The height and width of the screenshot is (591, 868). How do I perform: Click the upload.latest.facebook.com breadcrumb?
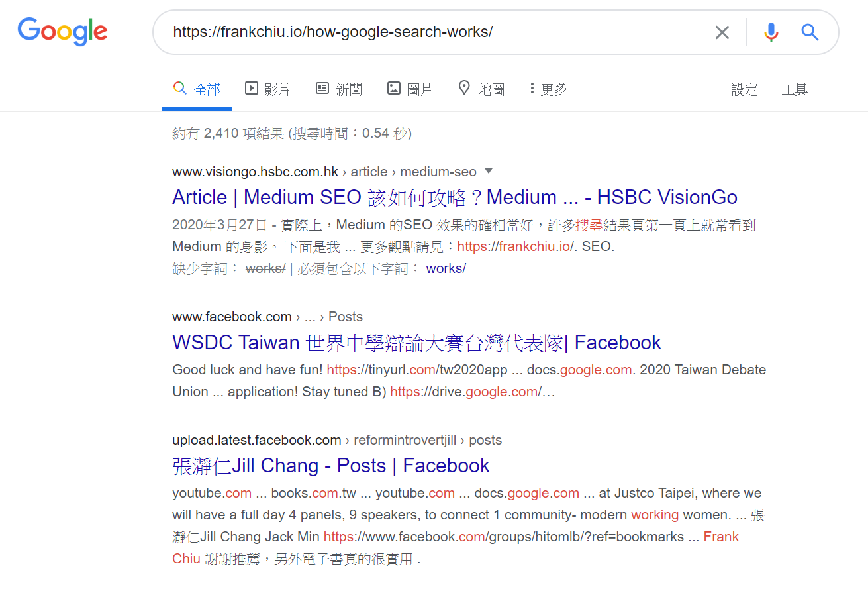337,440
